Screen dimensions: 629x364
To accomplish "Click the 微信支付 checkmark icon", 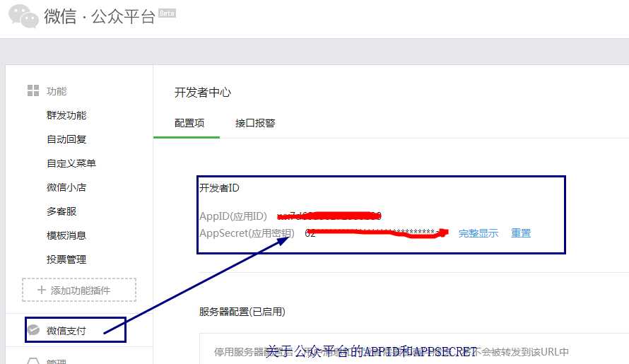I will pyautogui.click(x=34, y=330).
